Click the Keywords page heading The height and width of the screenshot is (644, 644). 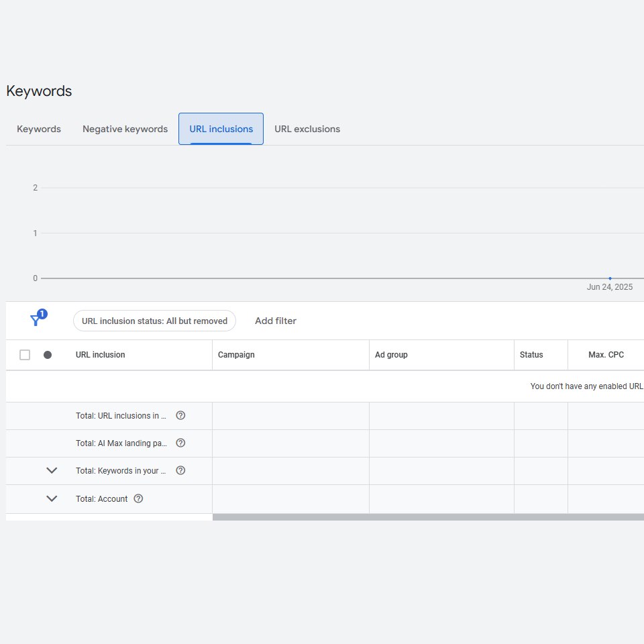(x=39, y=91)
